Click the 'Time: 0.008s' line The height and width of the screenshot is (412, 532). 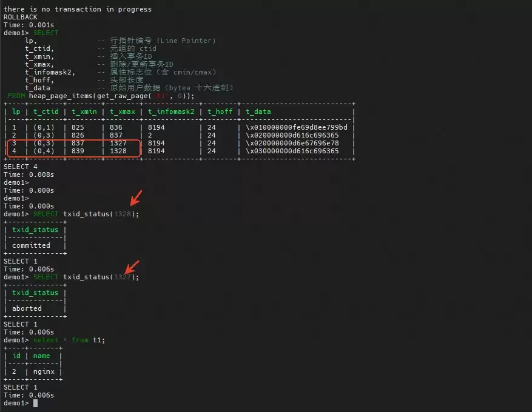coord(29,174)
